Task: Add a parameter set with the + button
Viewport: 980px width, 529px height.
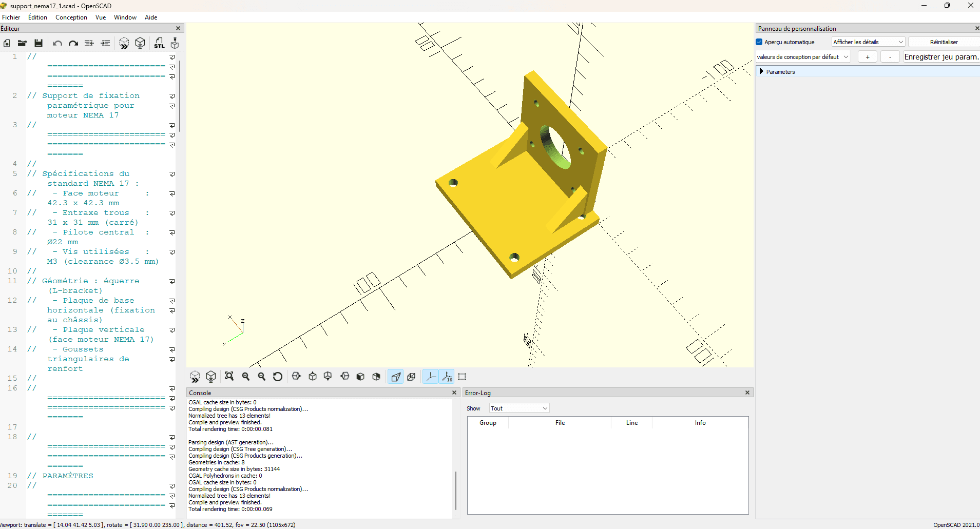Action: 868,57
